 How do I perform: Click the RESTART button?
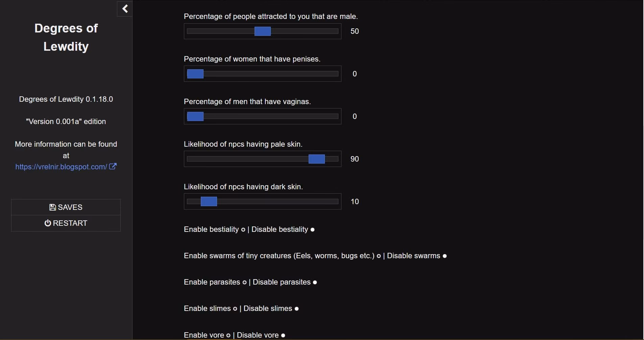tap(66, 223)
